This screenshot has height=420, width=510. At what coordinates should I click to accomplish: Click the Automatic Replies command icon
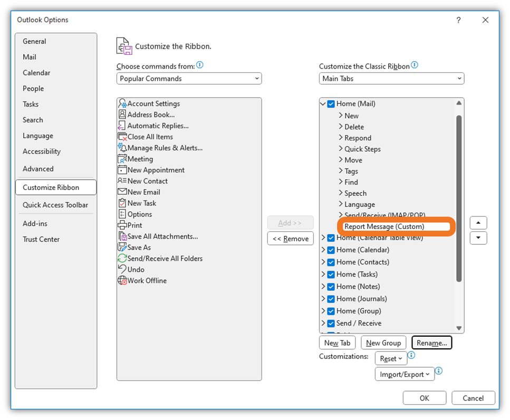121,126
